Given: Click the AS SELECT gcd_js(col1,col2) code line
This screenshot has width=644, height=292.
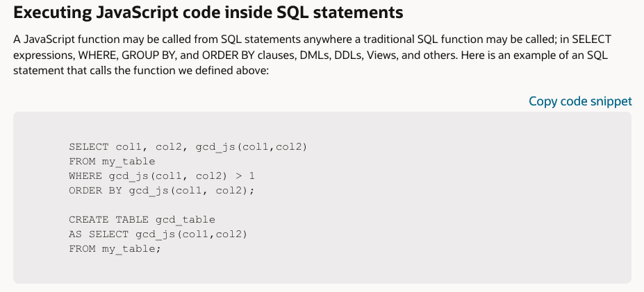Looking at the screenshot, I should pyautogui.click(x=158, y=234).
